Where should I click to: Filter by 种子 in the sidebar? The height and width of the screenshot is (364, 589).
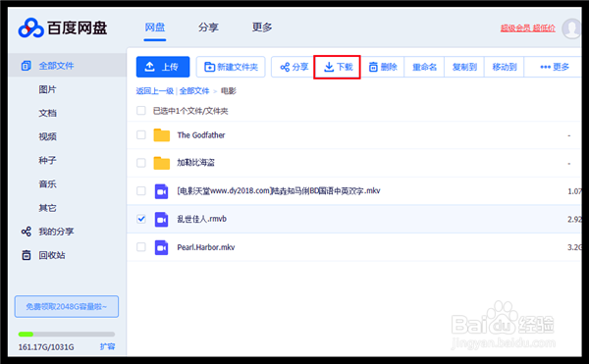pyautogui.click(x=47, y=160)
